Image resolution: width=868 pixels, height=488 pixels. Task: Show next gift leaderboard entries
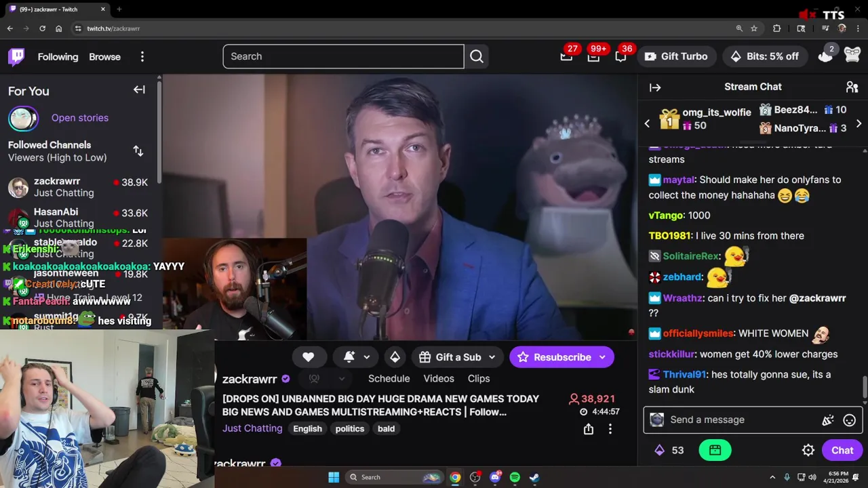(859, 123)
